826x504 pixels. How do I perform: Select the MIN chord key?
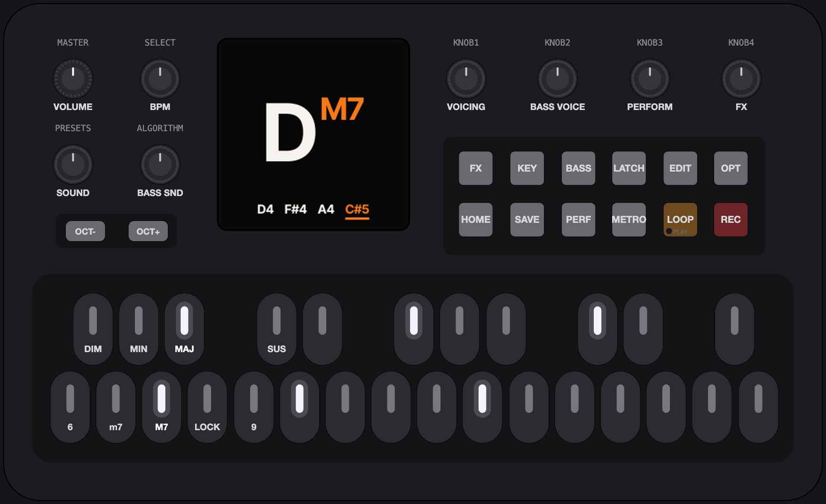click(139, 329)
